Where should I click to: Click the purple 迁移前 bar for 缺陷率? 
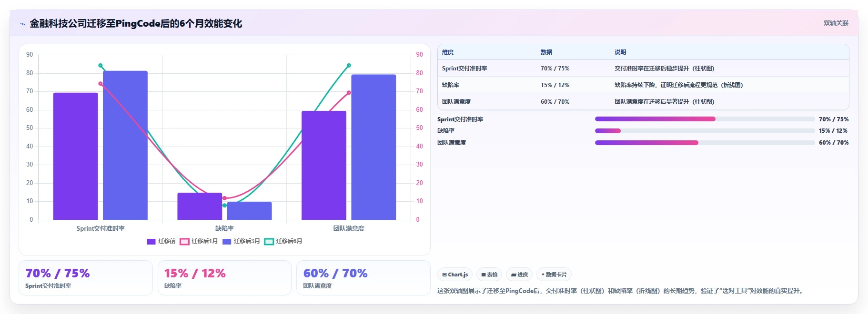tap(200, 206)
